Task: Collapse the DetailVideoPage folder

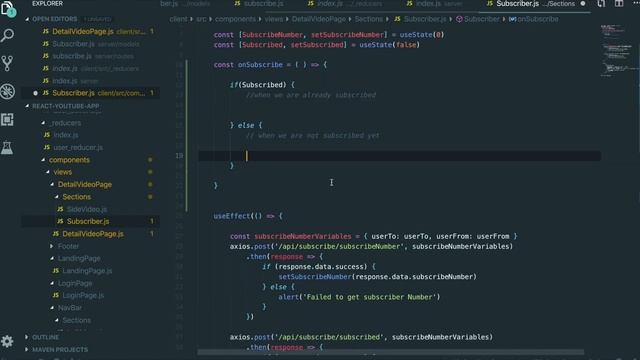Action: pyautogui.click(x=52, y=184)
